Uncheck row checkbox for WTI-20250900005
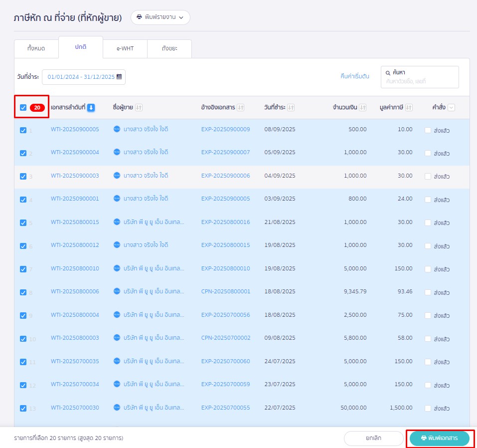 click(23, 130)
